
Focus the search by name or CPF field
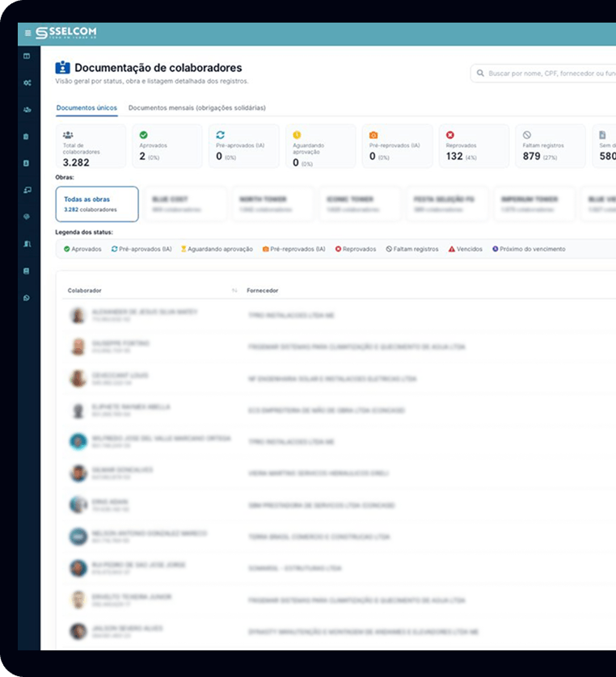(x=543, y=74)
